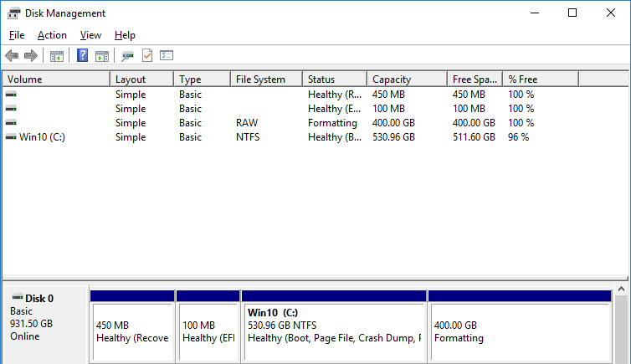
Task: Sort by the Layout column header
Action: (142, 79)
